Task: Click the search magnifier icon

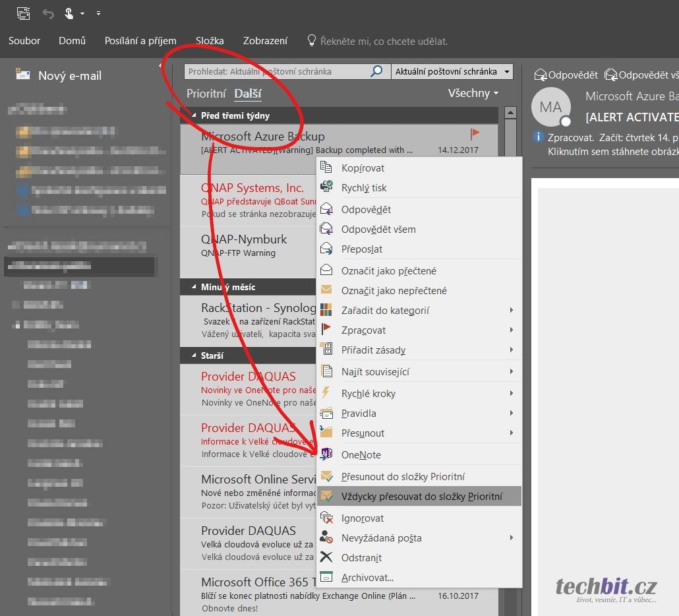Action: (376, 71)
